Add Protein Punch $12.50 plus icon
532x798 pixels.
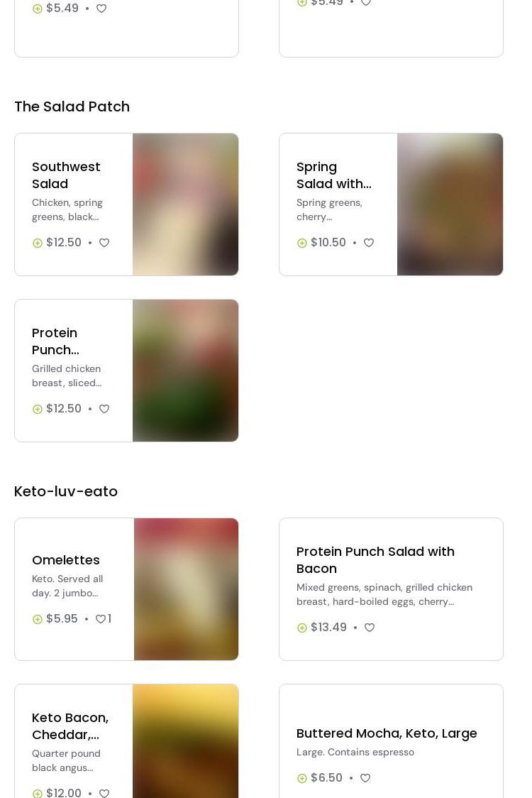pyautogui.click(x=37, y=409)
